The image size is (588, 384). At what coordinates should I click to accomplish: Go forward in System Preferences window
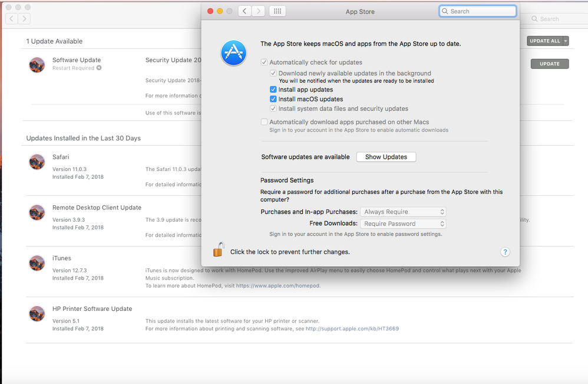coord(258,11)
